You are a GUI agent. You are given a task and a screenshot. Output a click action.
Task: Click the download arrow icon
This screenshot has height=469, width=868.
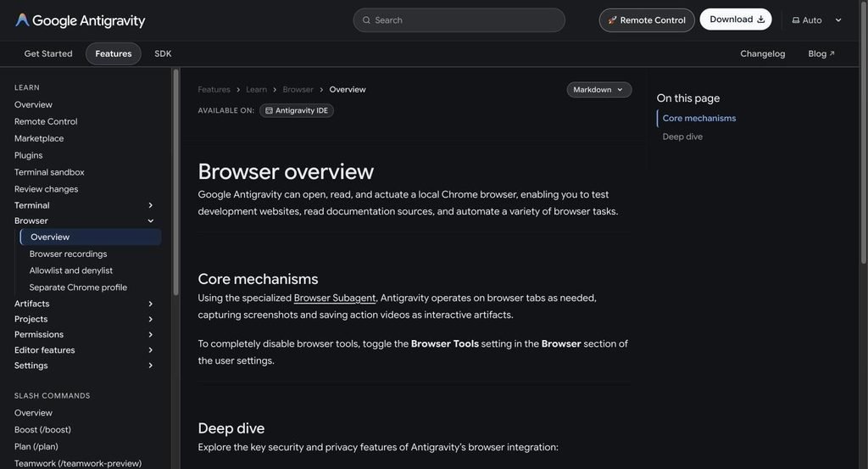coord(761,20)
